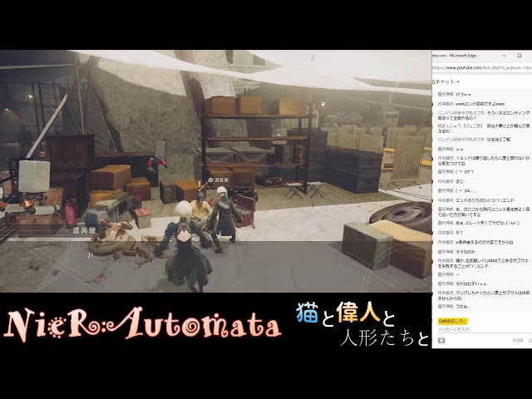Open the チャット dropdown in the chat header
532x399 pixels.
458,81
